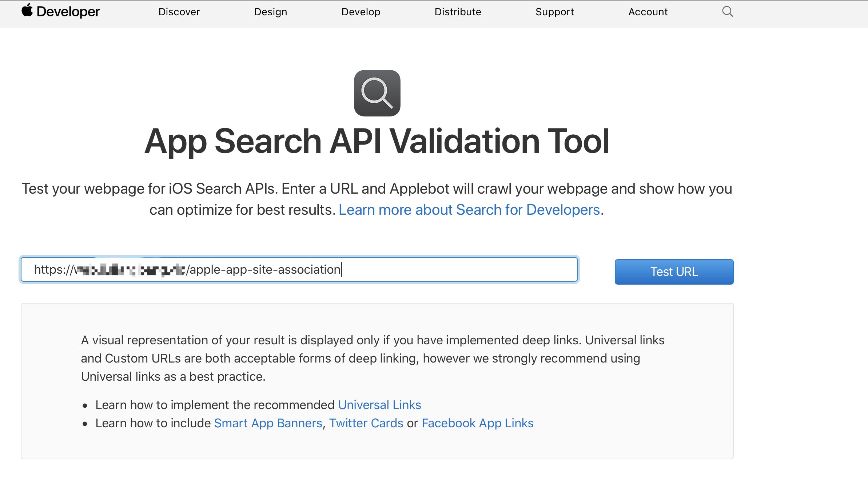Viewport: 868px width, 479px height.
Task: Visit the Twitter Cards link
Action: pos(366,423)
